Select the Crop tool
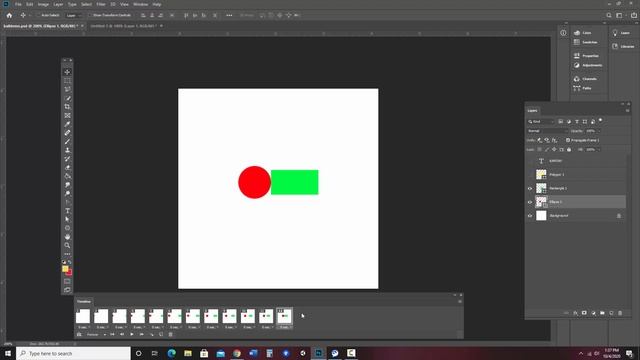 67,107
